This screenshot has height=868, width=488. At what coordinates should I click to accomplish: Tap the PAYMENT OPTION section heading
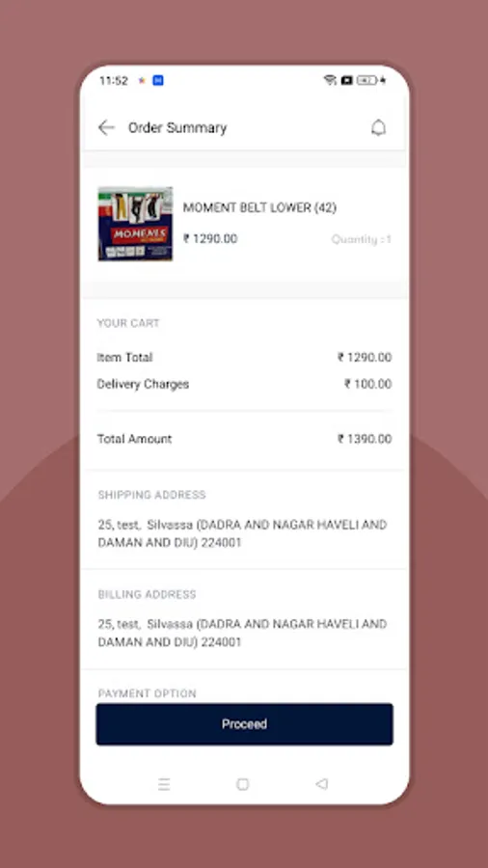click(x=148, y=693)
